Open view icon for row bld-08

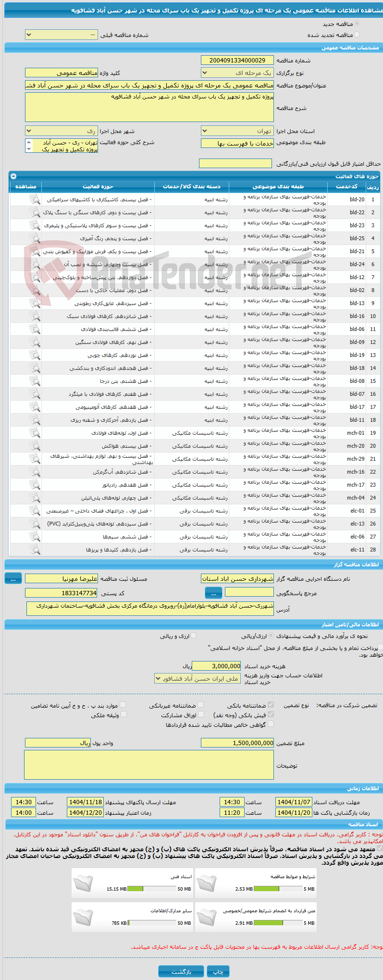[35, 381]
